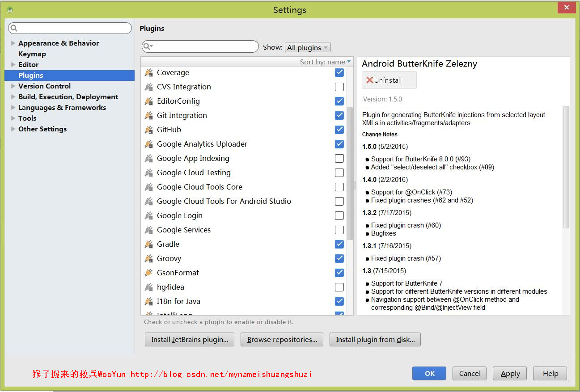This screenshot has width=580, height=392.
Task: Uncheck the Git Integration plugin
Action: click(x=339, y=115)
